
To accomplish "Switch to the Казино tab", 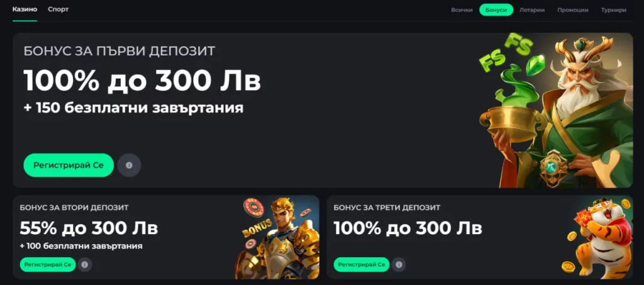I will 25,9.
